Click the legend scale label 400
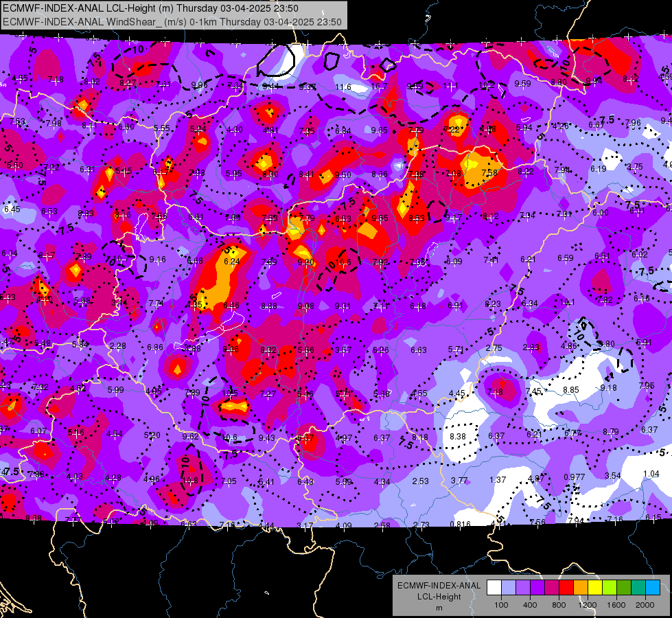672x618 pixels. (530, 605)
